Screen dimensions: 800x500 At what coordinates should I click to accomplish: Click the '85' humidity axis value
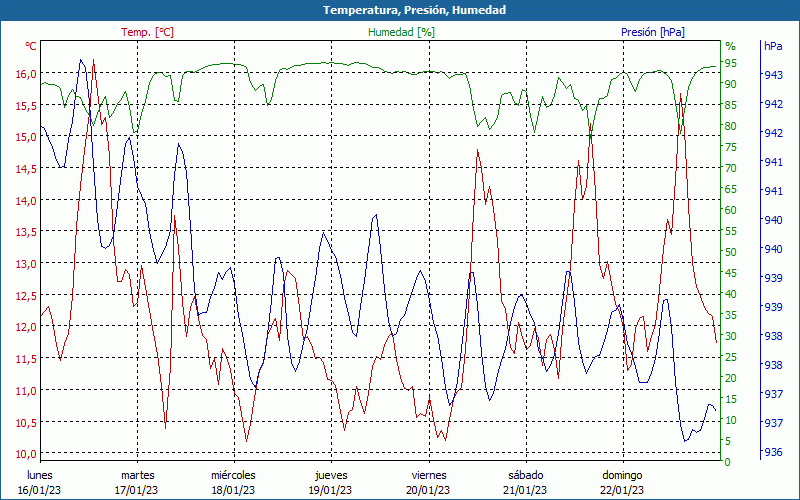[731, 105]
